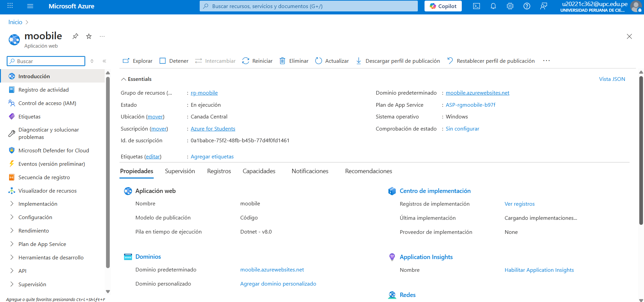Open Vista JSON link

coord(612,79)
